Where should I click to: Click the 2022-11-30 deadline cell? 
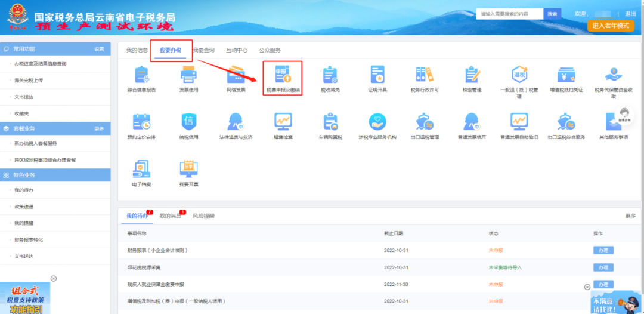396,284
